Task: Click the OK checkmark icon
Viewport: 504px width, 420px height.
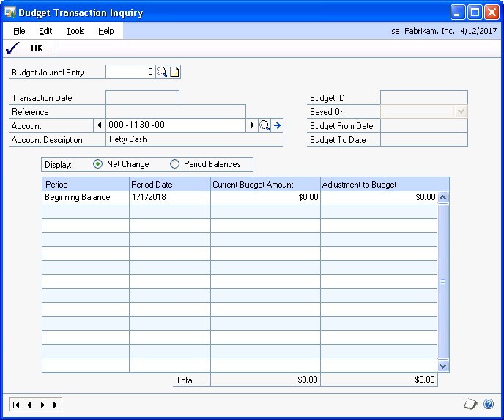Action: [13, 48]
